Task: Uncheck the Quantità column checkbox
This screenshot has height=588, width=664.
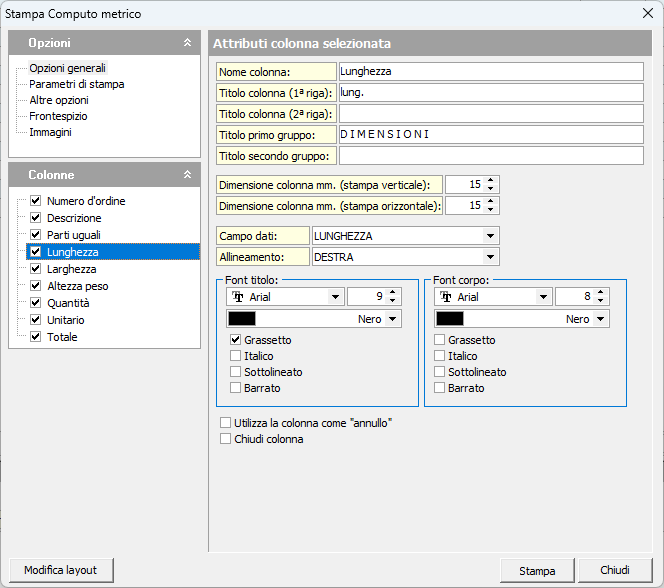Action: 36,303
